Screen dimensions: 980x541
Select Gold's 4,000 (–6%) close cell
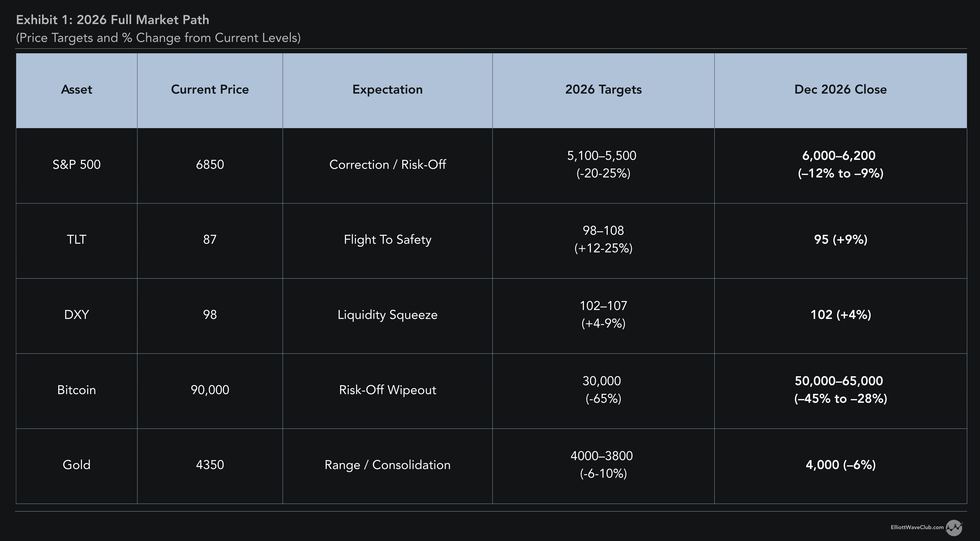coord(840,465)
